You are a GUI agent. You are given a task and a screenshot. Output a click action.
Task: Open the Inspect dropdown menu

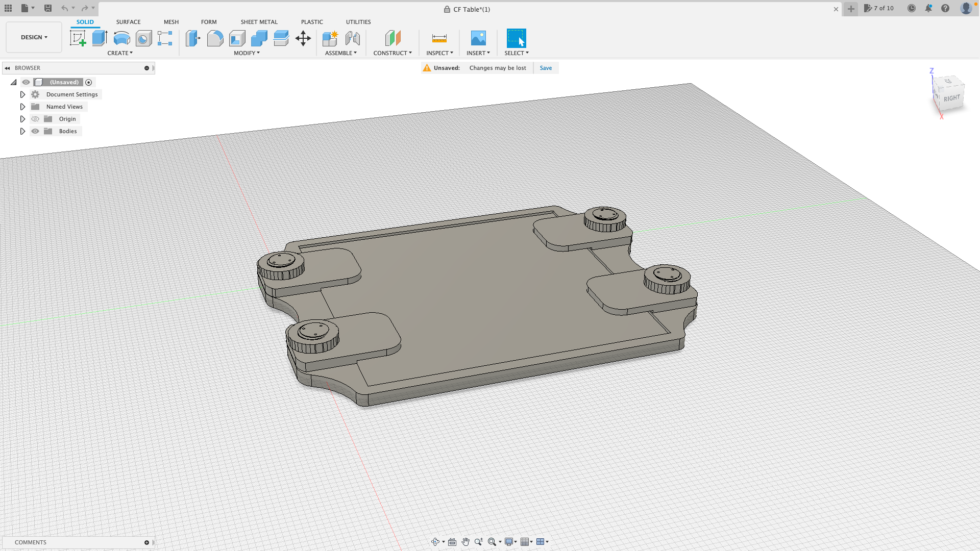point(440,53)
